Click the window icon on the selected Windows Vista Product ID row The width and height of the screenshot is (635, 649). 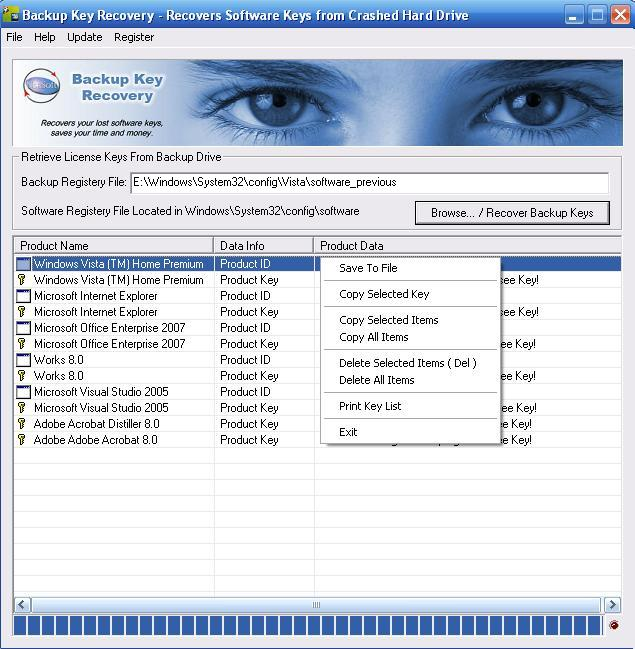23,264
